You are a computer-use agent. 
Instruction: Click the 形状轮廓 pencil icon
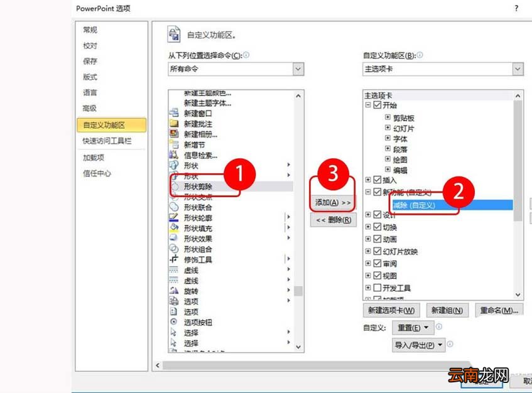tap(174, 217)
